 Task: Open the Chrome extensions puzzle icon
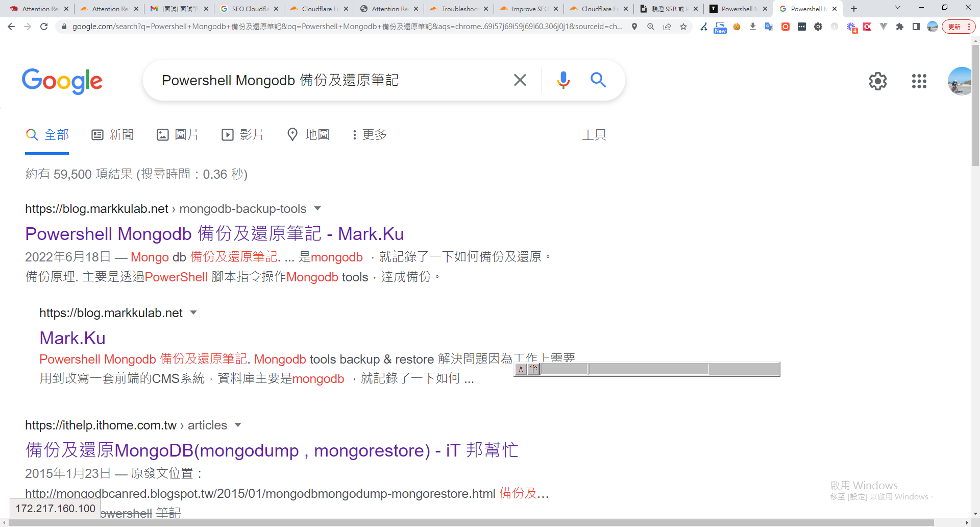coord(899,27)
